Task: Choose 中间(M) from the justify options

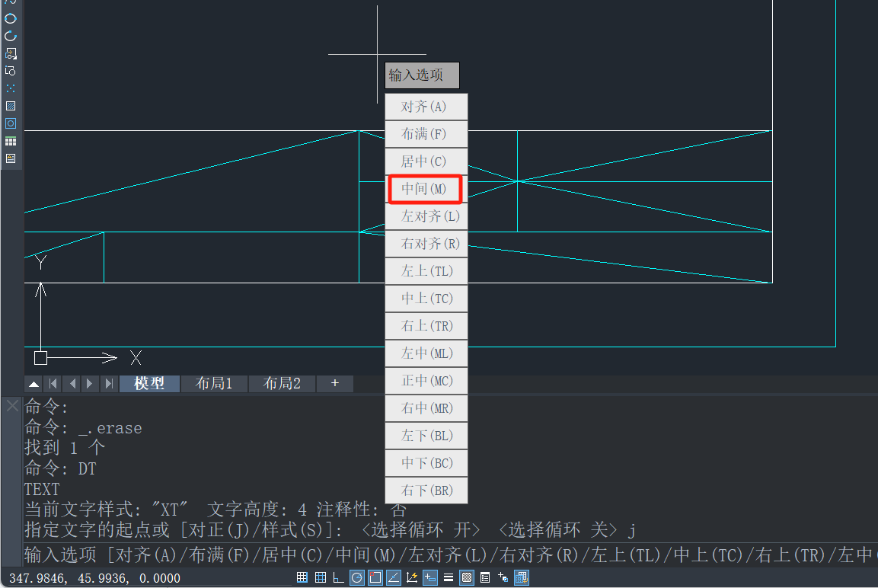Action: [x=426, y=189]
